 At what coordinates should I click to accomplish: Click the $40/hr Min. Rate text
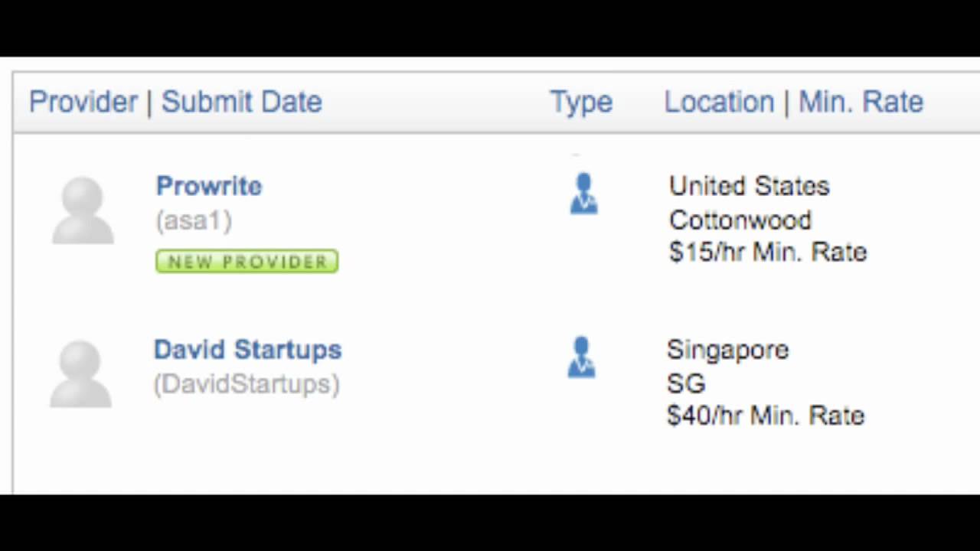click(765, 416)
